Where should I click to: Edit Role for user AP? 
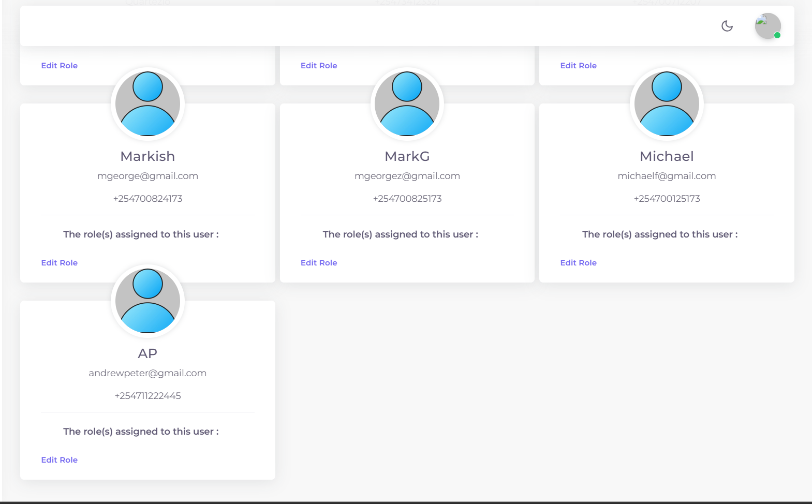[x=60, y=460]
